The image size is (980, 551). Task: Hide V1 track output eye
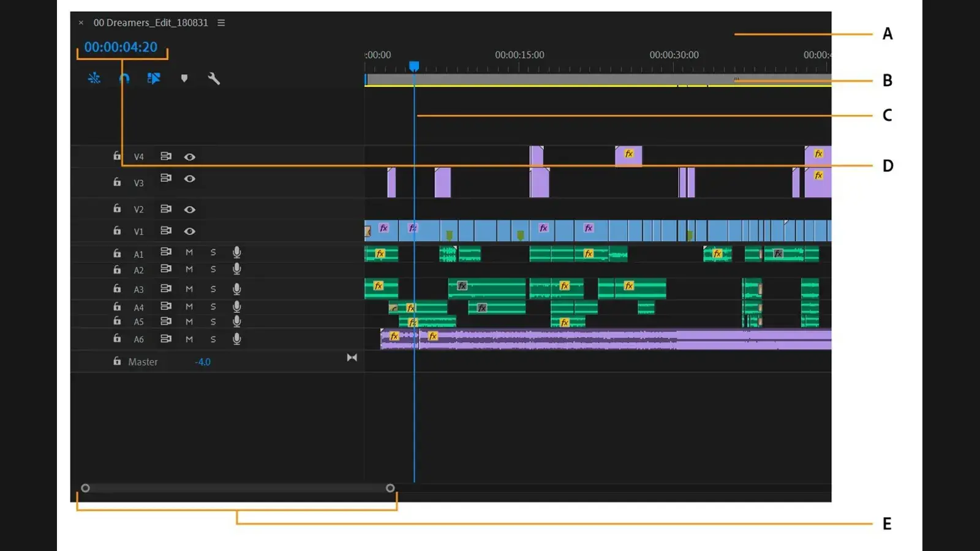coord(190,231)
